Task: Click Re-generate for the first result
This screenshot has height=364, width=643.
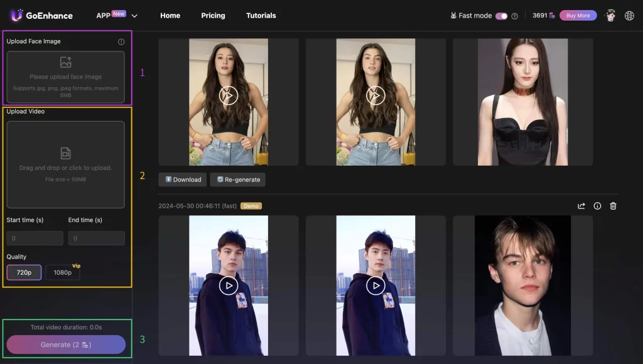Action: pos(237,179)
